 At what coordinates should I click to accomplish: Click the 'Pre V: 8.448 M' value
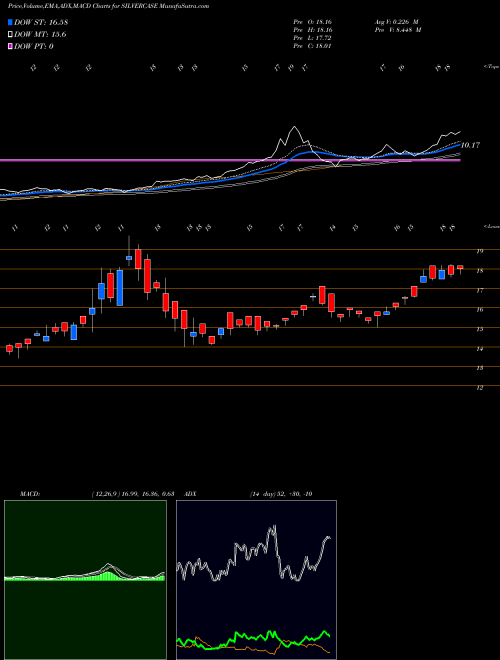(397, 30)
